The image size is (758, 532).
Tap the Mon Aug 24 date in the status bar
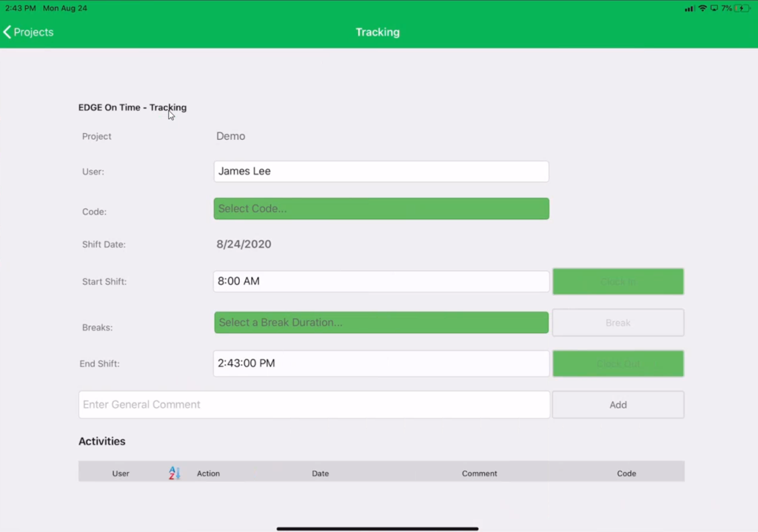click(x=65, y=8)
